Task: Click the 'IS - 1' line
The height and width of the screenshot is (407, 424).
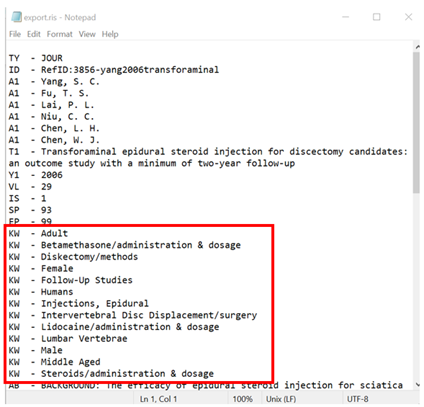Action: click(x=28, y=198)
